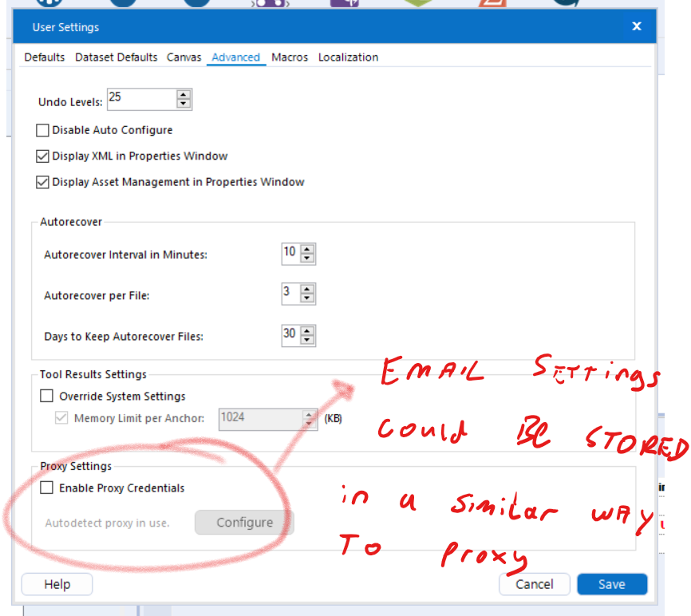
Task: Uncheck Display XML in Properties Window
Action: tap(42, 156)
